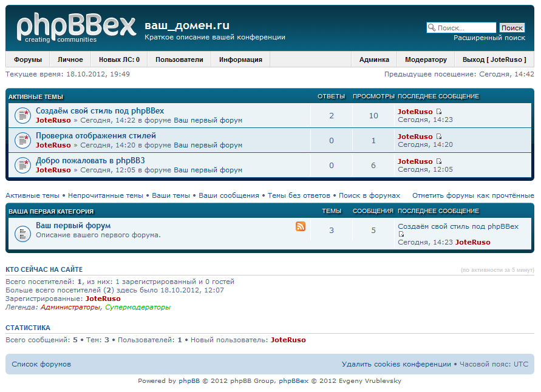Open Новых ЛС: 0 private messages
541x392 pixels.
tap(119, 59)
